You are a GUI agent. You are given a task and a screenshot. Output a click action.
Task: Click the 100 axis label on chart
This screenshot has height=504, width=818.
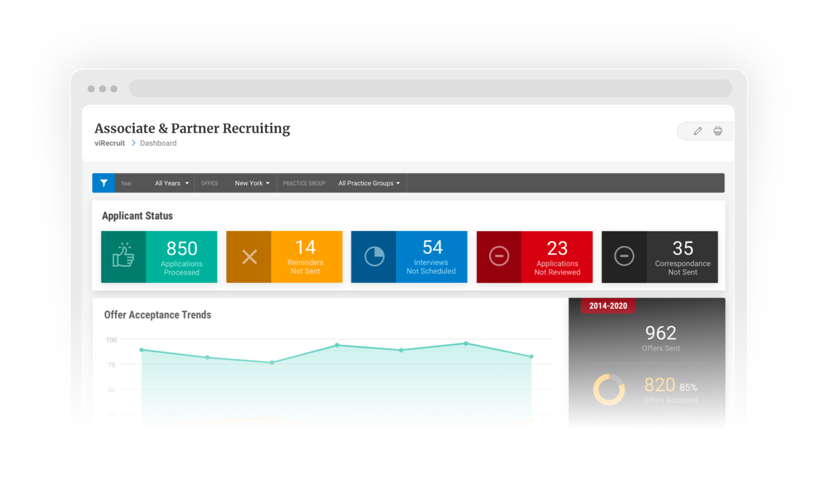(x=111, y=340)
